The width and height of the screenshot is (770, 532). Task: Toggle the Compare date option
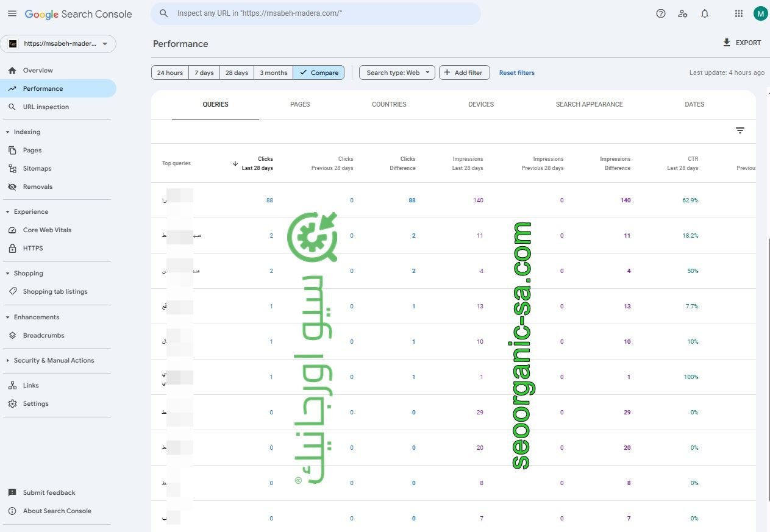click(x=318, y=73)
